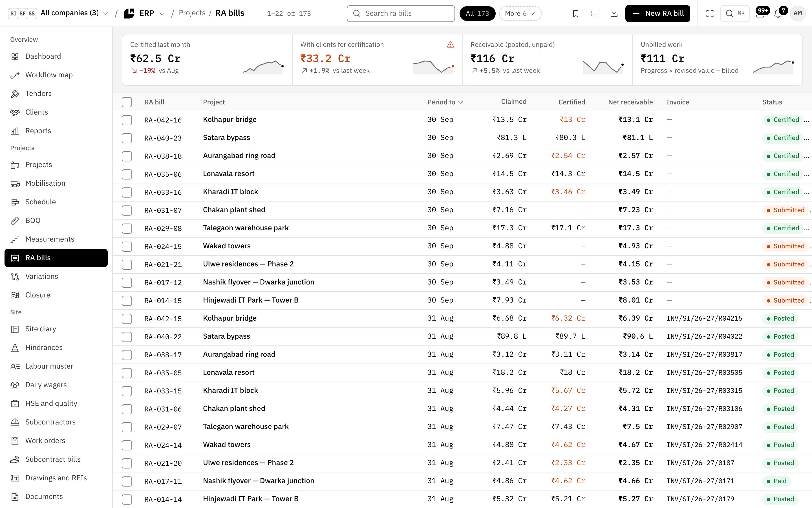
Task: Expand the All companies (3) dropdown
Action: click(x=58, y=14)
